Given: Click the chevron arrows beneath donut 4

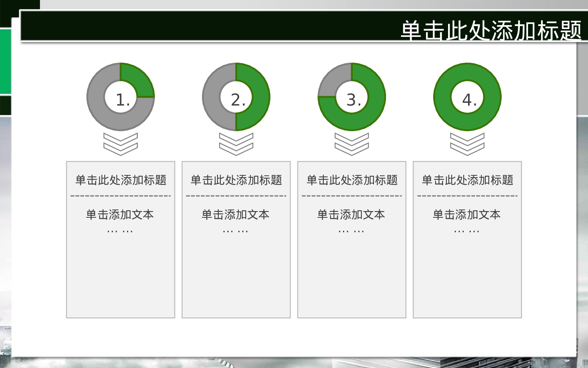Looking at the screenshot, I should click(467, 144).
